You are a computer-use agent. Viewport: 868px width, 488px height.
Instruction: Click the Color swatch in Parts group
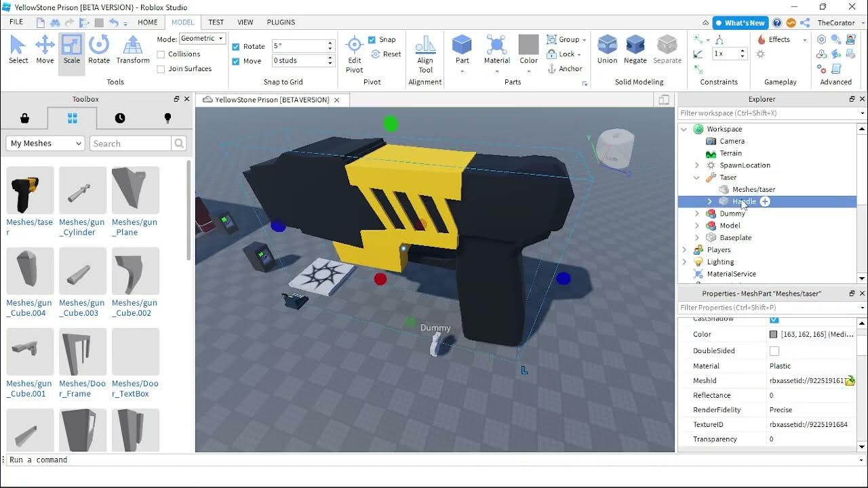(x=528, y=45)
